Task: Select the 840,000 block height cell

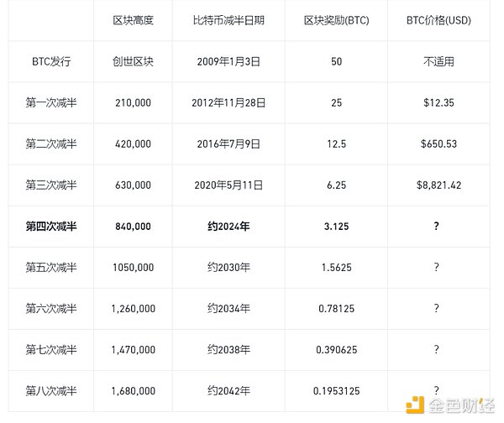Action: (x=132, y=226)
